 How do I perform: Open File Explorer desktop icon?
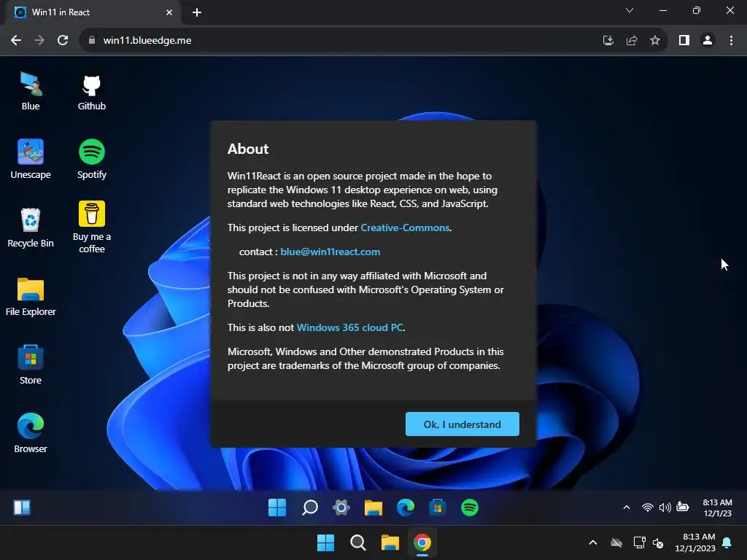[31, 297]
